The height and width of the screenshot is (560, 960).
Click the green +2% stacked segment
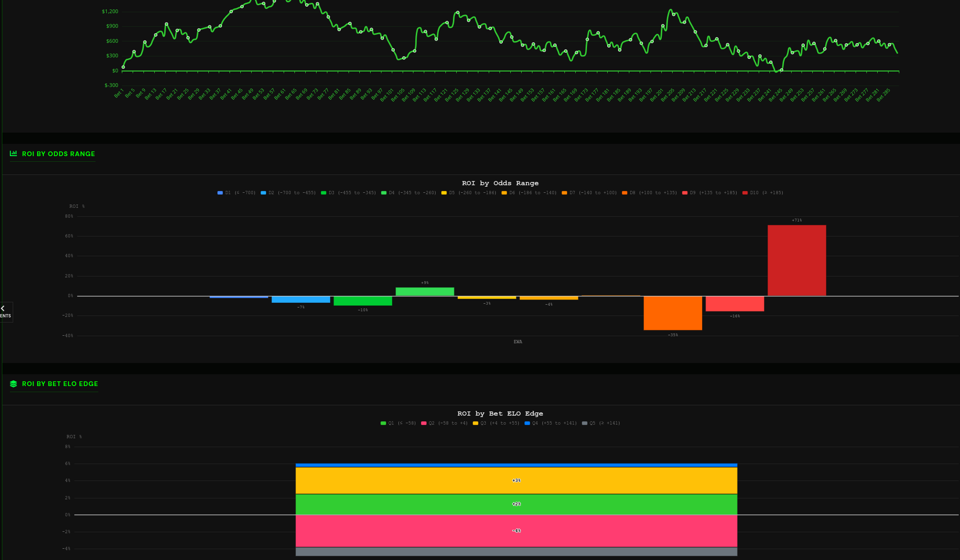516,504
